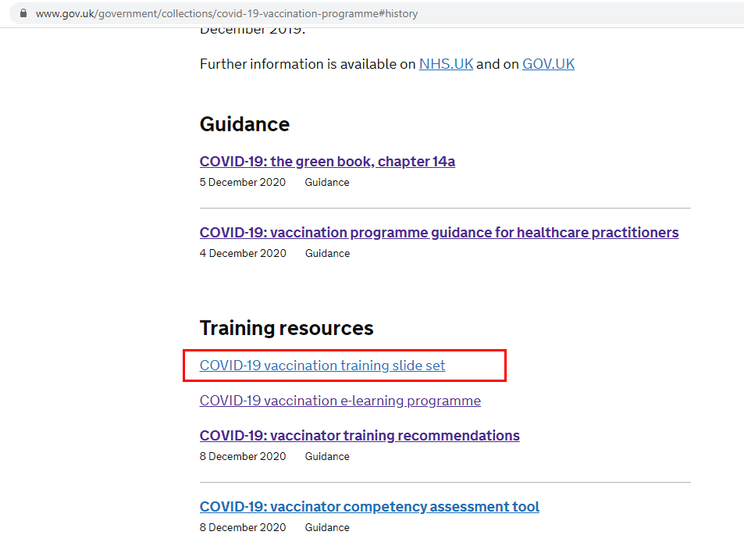
Task: Click the gov.uk URL in address bar
Action: pos(227,14)
